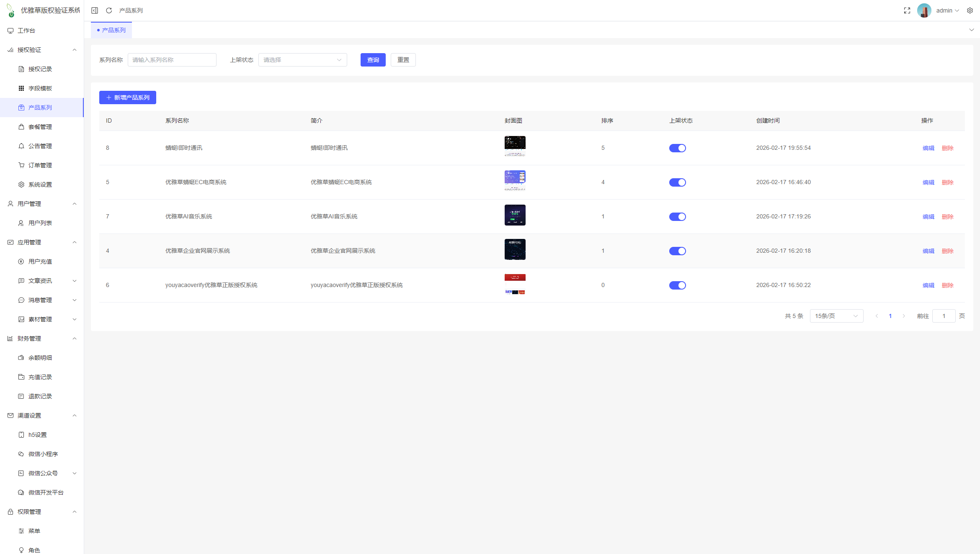Go to 订单管理 in the sidebar
The height and width of the screenshot is (554, 980).
pos(40,165)
